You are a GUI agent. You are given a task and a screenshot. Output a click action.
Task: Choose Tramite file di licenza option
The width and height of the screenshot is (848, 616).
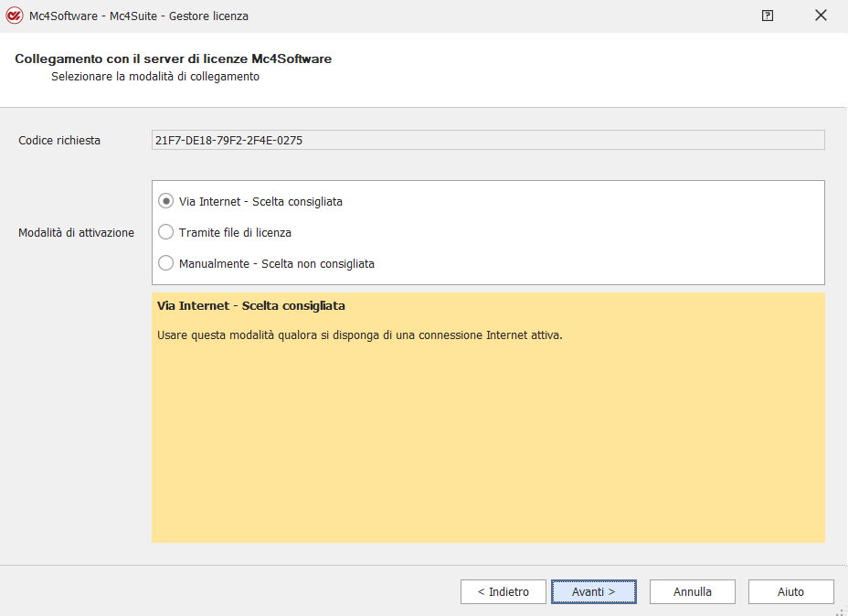click(x=166, y=232)
